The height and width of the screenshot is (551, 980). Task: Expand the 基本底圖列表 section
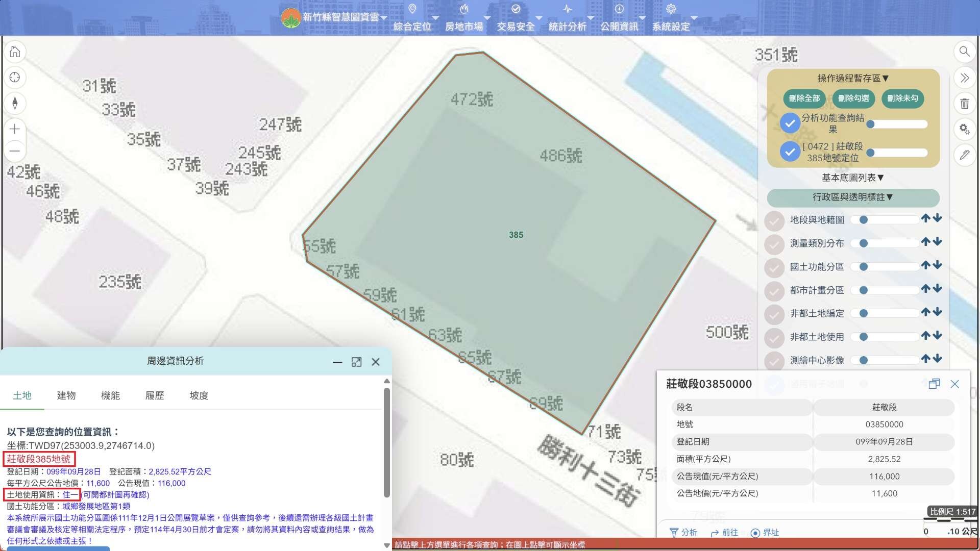tap(852, 178)
